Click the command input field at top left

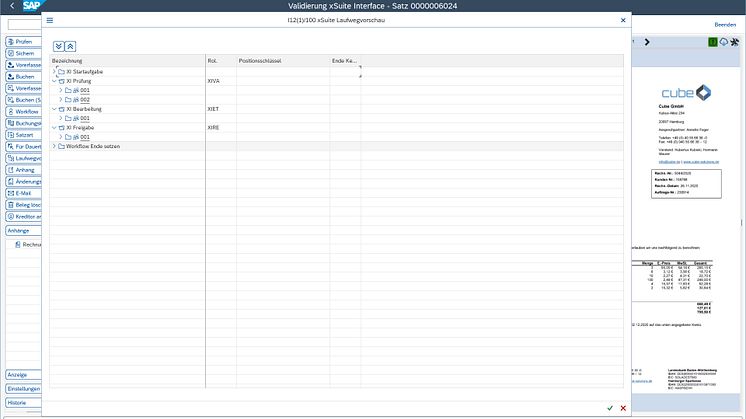[25, 25]
